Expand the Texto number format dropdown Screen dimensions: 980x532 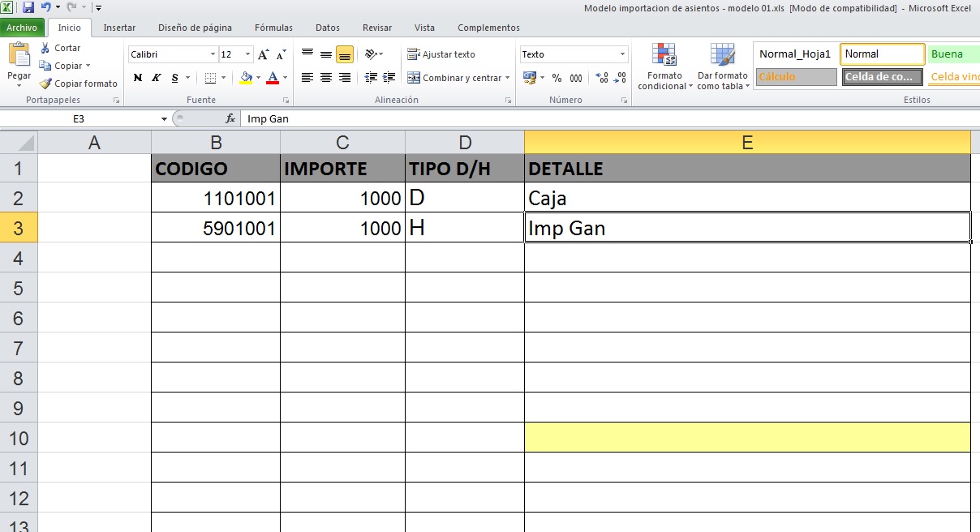[623, 54]
